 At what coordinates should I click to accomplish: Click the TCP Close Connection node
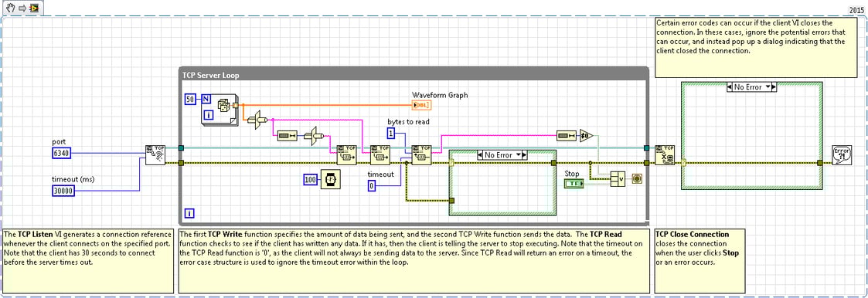[664, 155]
